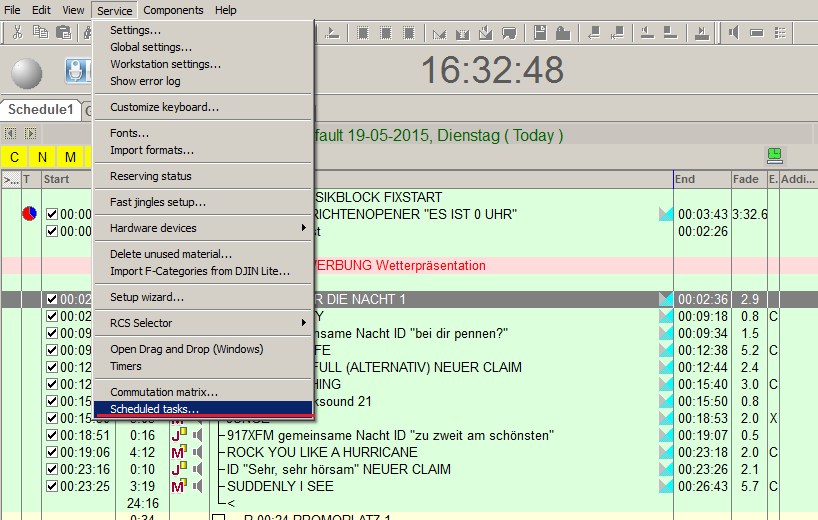The image size is (818, 520).
Task: Toggle checkbox of row ending 00:09:18
Action: click(52, 316)
